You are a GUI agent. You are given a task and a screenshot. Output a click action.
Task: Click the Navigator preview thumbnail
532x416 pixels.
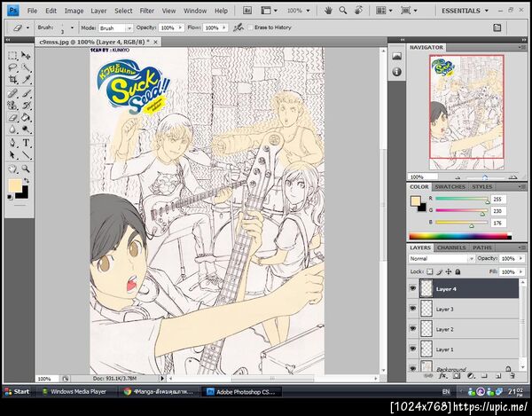pos(466,113)
